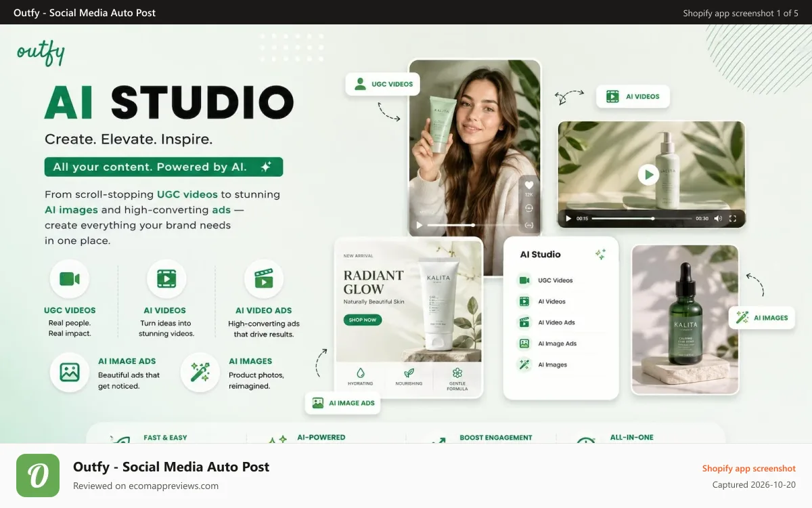The image size is (812, 508).
Task: Click film icon beside AI Videos in panel
Action: pos(524,301)
